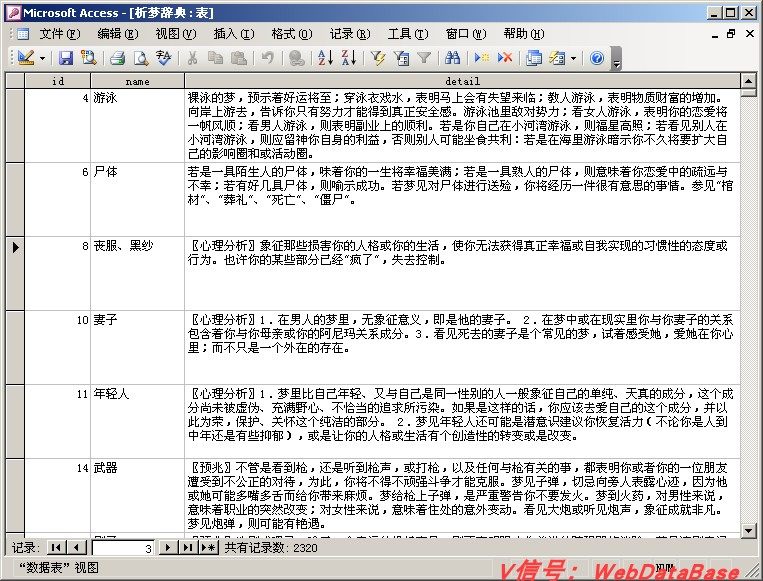Open Find with the binoculars icon

[453, 58]
